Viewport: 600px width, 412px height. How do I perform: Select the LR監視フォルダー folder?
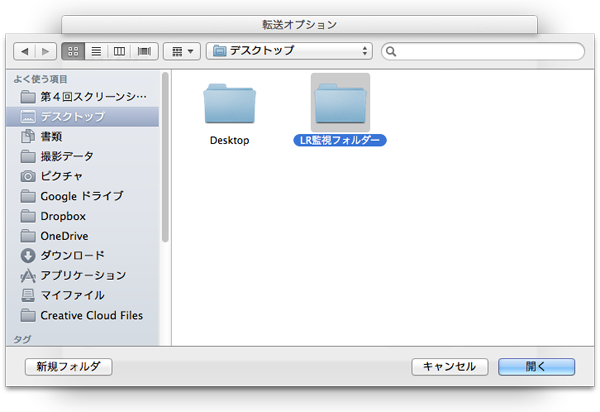tap(340, 108)
